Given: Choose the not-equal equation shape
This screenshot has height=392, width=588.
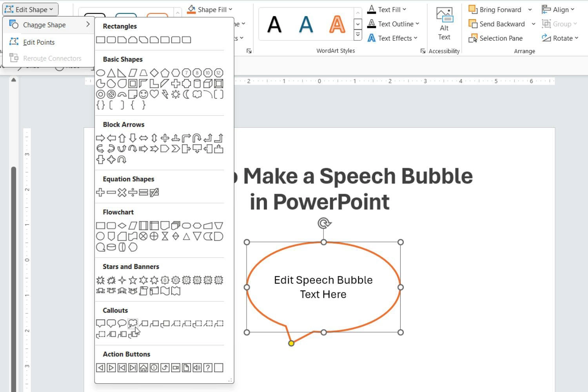Looking at the screenshot, I should 154,192.
